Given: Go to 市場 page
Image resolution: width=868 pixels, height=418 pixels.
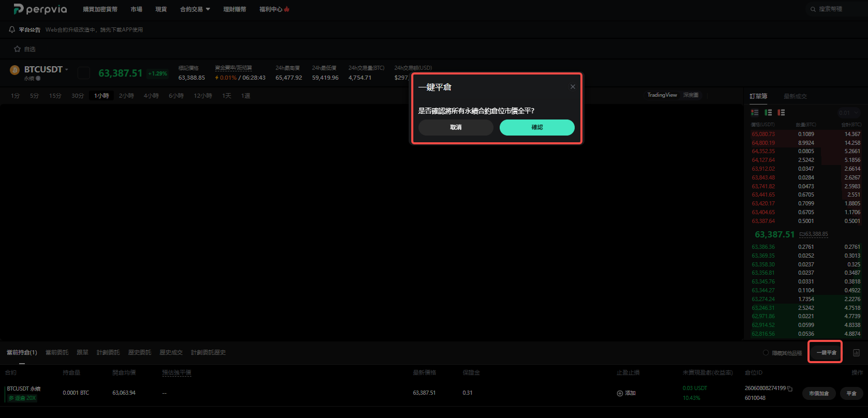Looking at the screenshot, I should tap(137, 9).
